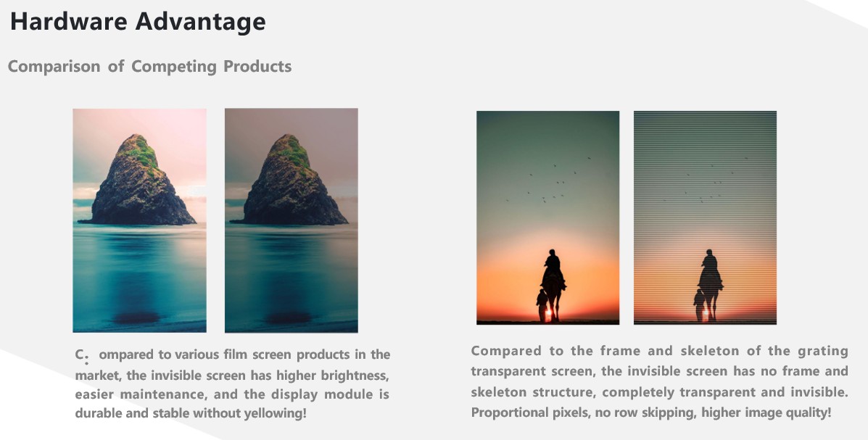868x440 pixels.
Task: Select the clear sunset horse rider image
Action: click(548, 217)
